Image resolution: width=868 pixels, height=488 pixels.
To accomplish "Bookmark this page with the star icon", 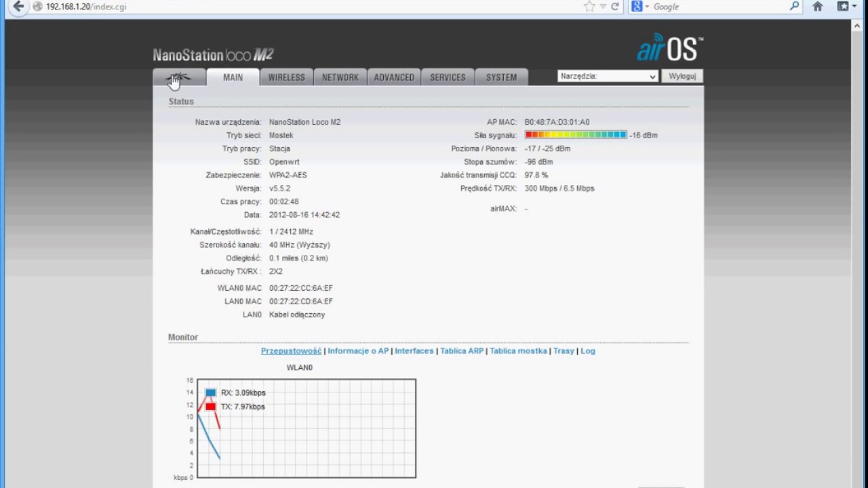I will click(x=589, y=7).
